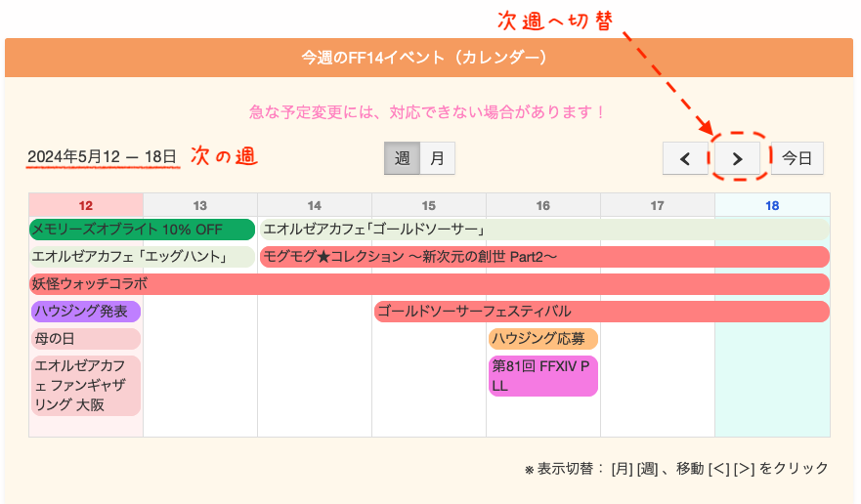Image resolution: width=861 pixels, height=504 pixels.
Task: Open ハウジング発表 event
Action: tap(86, 312)
